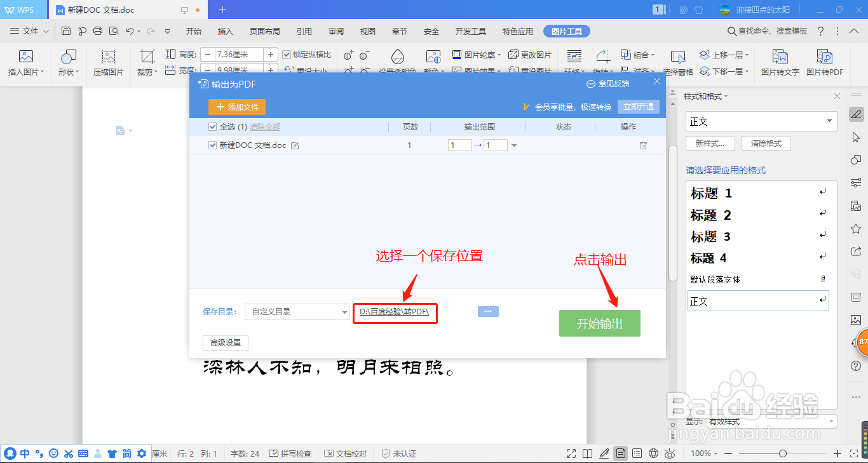Click the 拼写检查 status bar icon
This screenshot has height=463, width=868.
(290, 453)
